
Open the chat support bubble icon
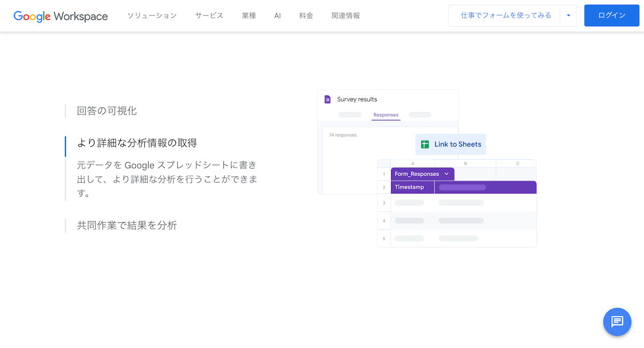pos(617,322)
